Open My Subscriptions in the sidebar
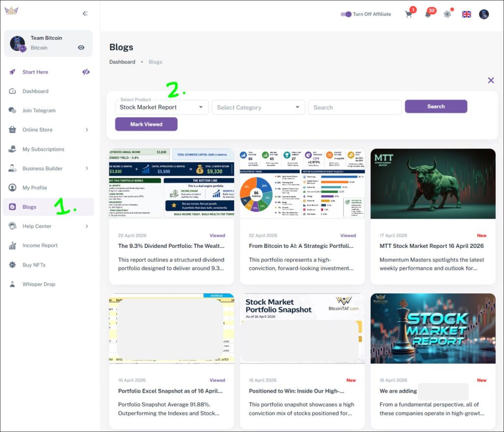This screenshot has height=432, width=504. pos(43,149)
